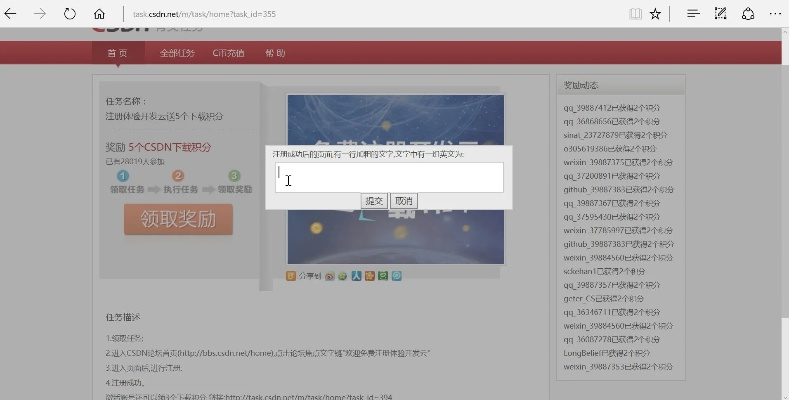The height and width of the screenshot is (400, 789).
Task: Open reading view book icon
Action: (x=636, y=14)
